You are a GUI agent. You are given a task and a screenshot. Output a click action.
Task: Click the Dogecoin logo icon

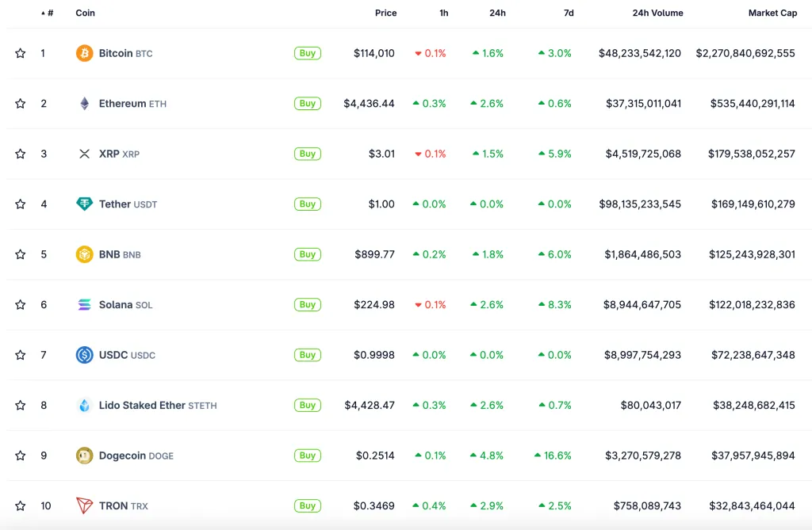click(84, 456)
